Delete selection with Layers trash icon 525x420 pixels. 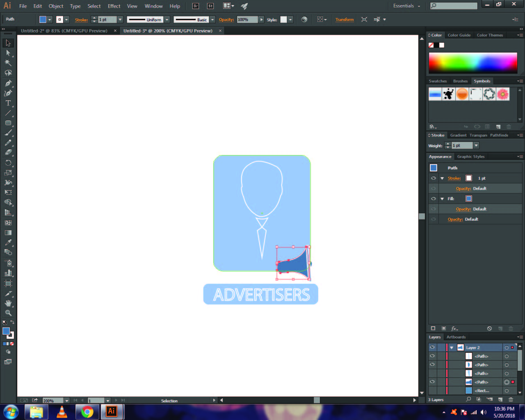click(x=511, y=399)
